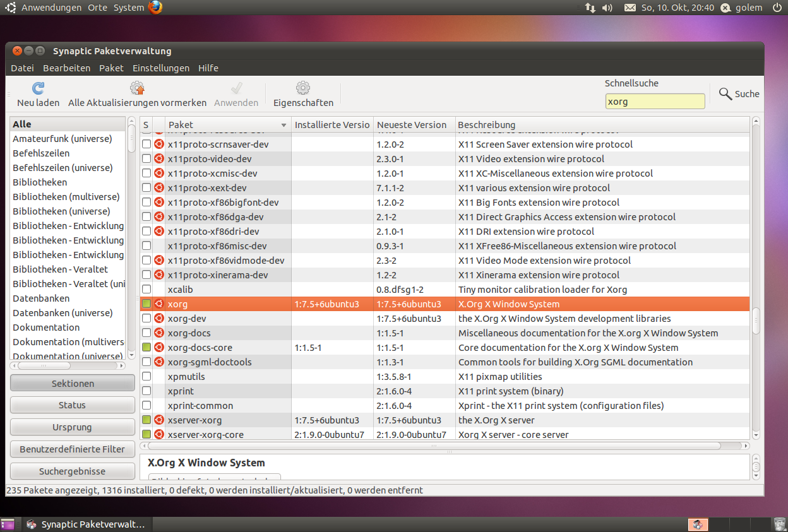Viewport: 788px width, 532px height.
Task: Click package list vertical scrollbar thumb
Action: pyautogui.click(x=756, y=321)
